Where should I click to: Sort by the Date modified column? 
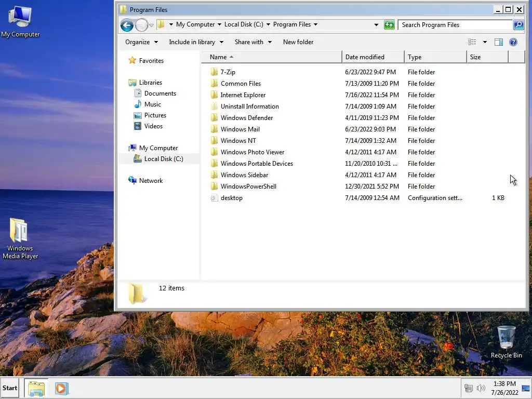(373, 57)
